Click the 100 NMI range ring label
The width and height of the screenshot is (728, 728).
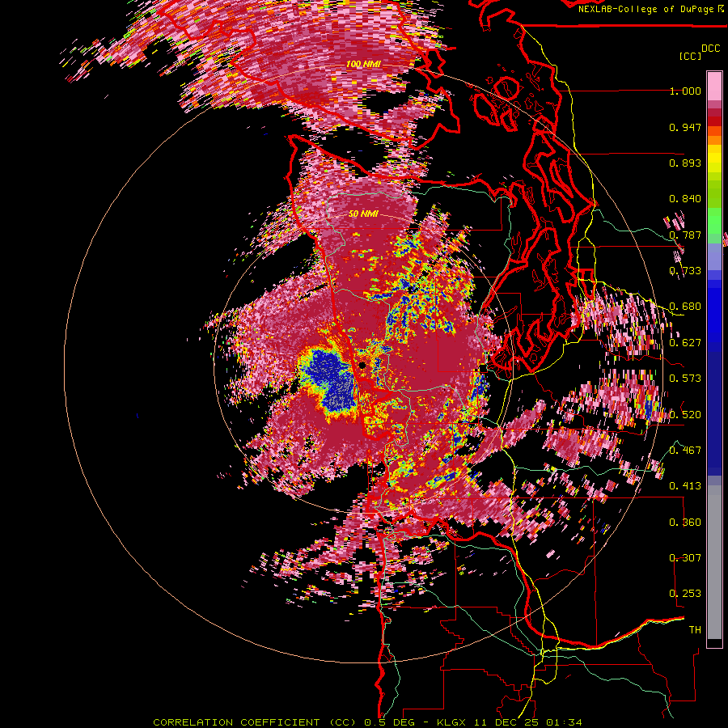tap(363, 64)
